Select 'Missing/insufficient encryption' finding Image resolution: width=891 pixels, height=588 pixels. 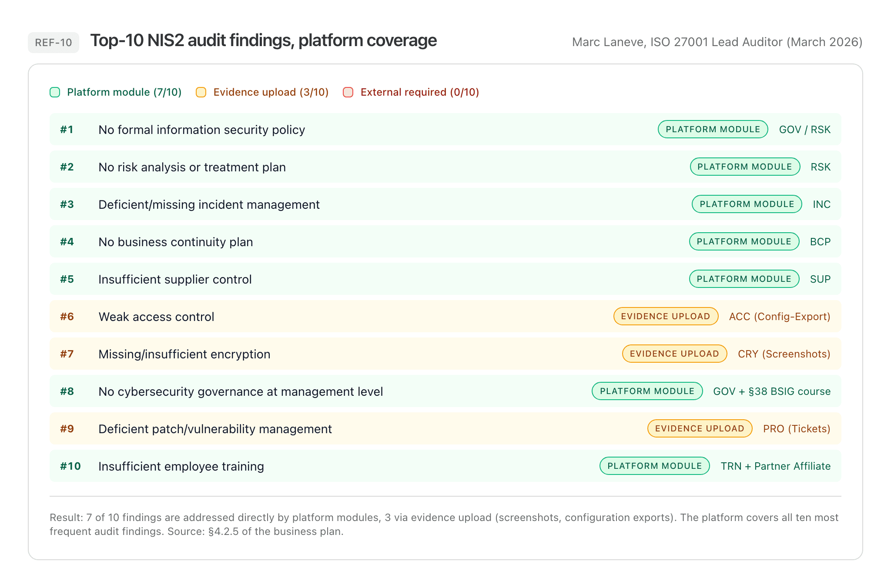[x=184, y=354]
